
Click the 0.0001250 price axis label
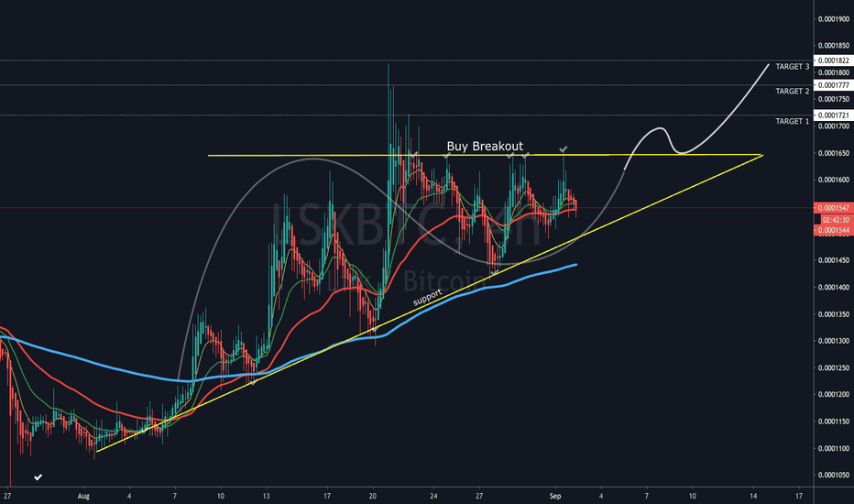point(833,367)
